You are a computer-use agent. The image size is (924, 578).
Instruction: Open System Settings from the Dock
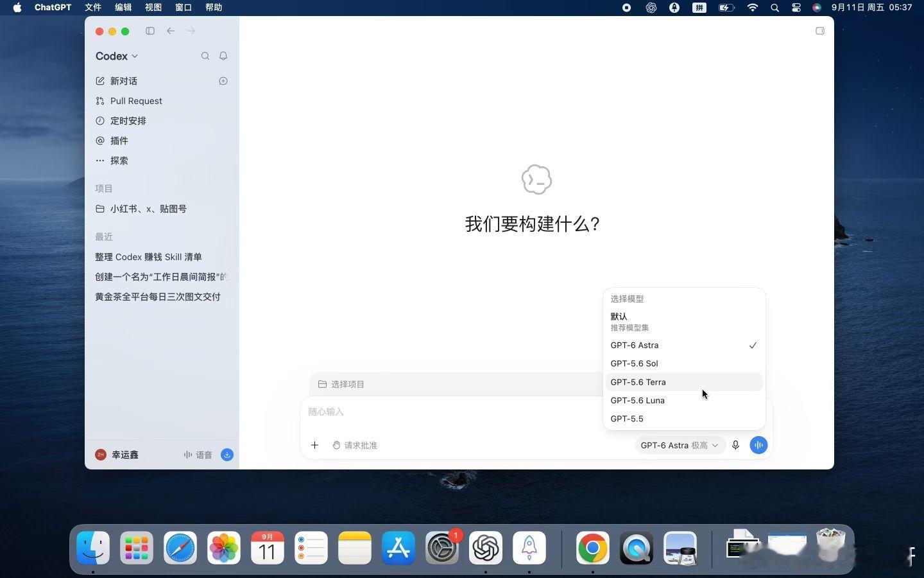[442, 548]
